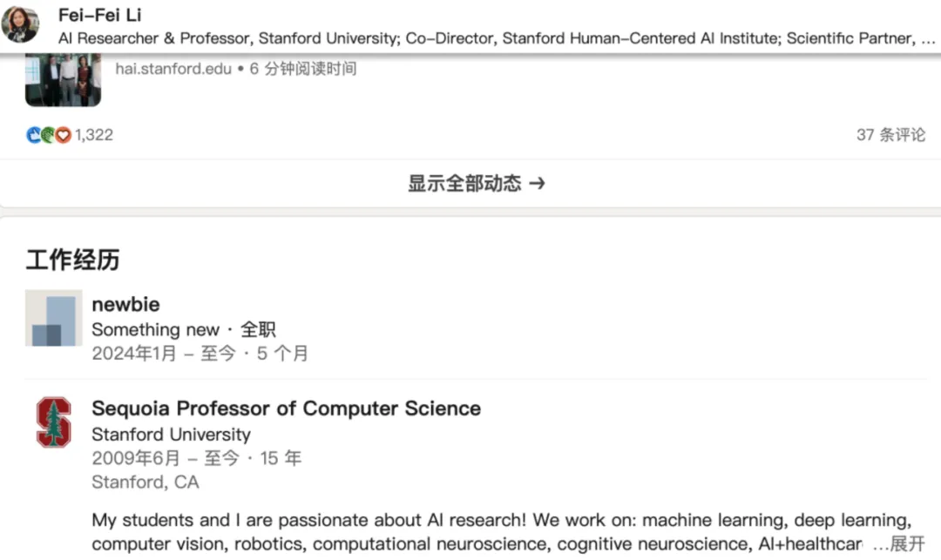Click the Fei-Fei Li name in header
The height and width of the screenshot is (560, 941).
point(99,15)
